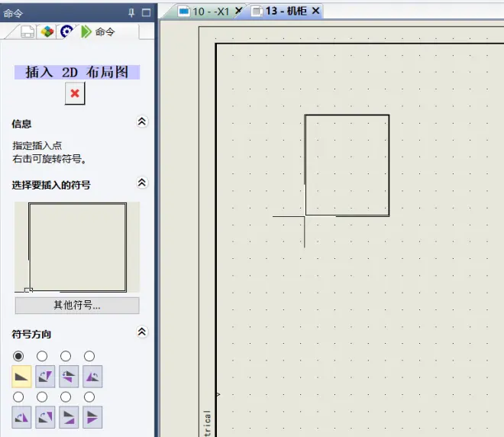The width and height of the screenshot is (504, 437).
Task: Pin the command panel
Action: 131,13
